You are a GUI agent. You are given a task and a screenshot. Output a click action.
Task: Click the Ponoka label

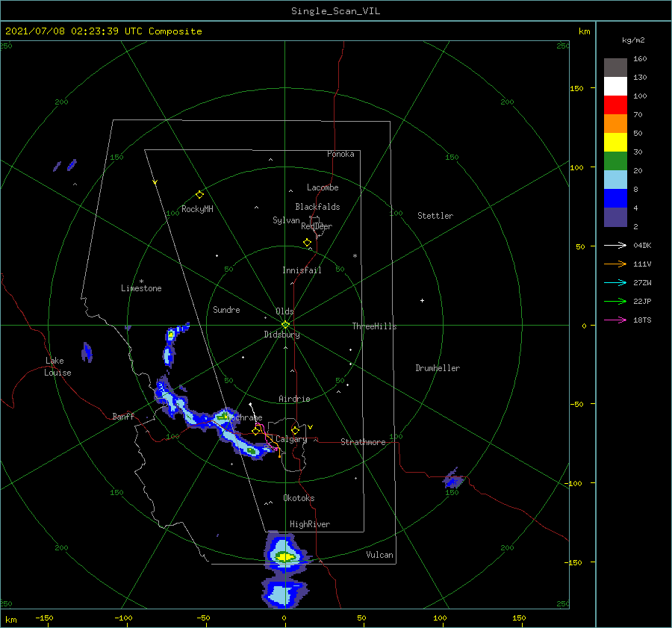coord(340,154)
